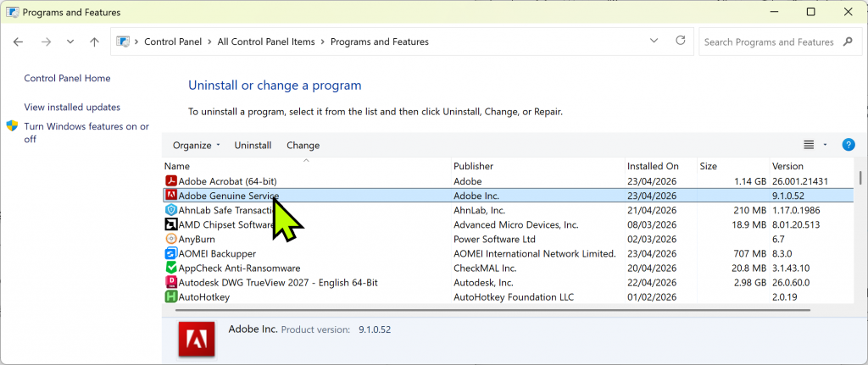Viewport: 868px width, 365px height.
Task: Click the AhnLab Safe Transaction shield icon
Action: pyautogui.click(x=171, y=210)
